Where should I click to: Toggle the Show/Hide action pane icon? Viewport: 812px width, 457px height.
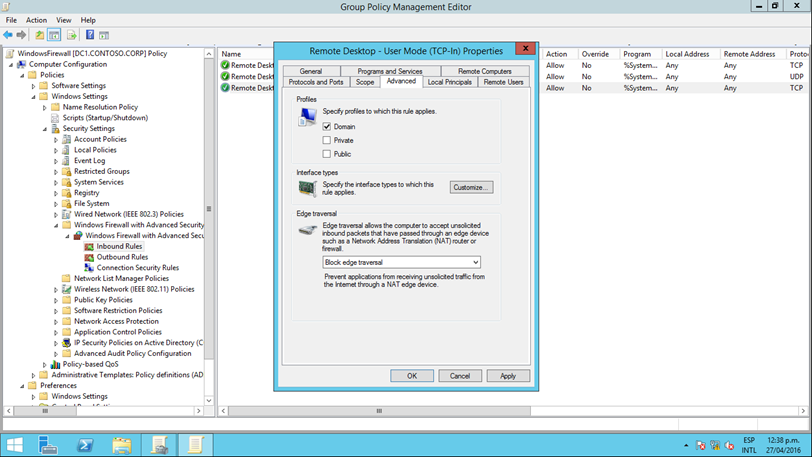pos(104,35)
